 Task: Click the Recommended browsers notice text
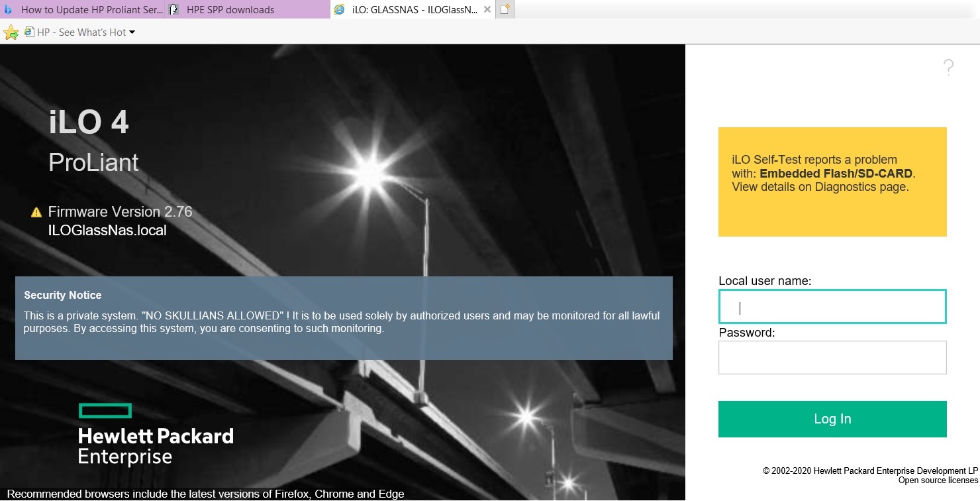(205, 494)
